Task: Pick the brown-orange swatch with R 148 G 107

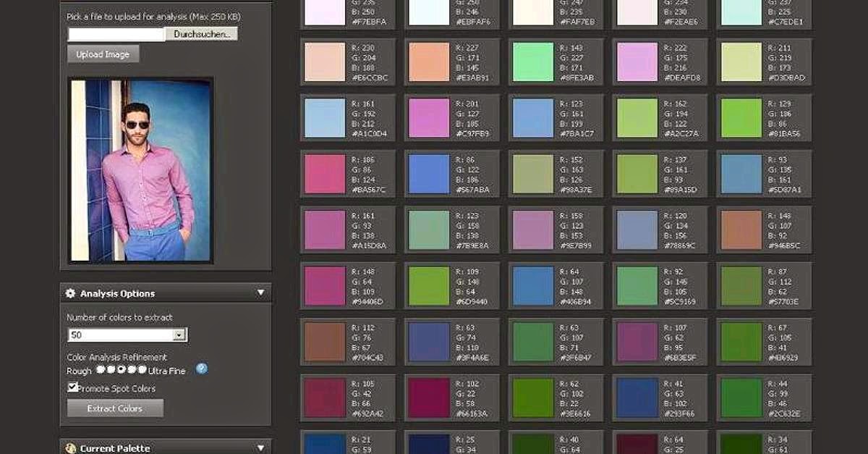Action: [741, 230]
